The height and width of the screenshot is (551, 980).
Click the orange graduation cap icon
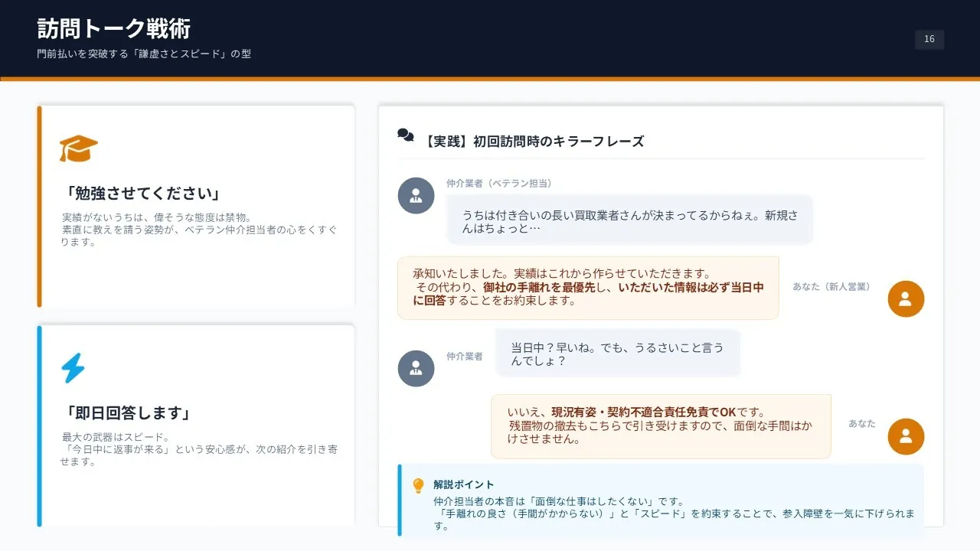(78, 148)
